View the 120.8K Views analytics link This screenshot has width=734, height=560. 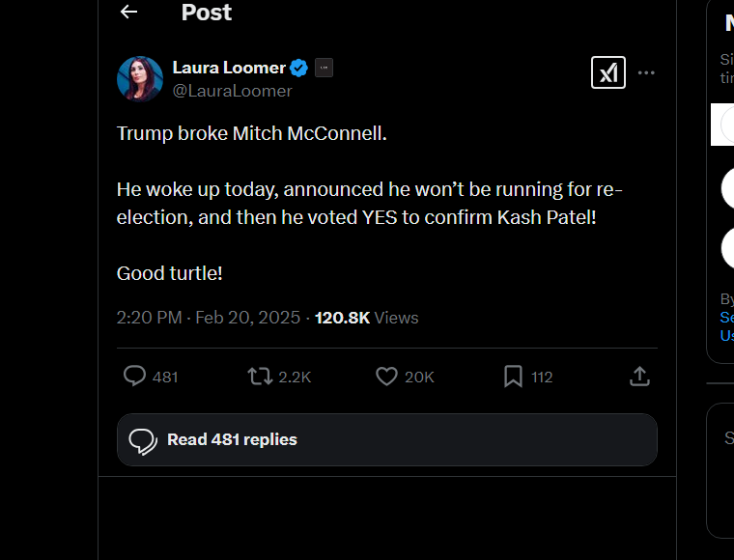click(367, 318)
